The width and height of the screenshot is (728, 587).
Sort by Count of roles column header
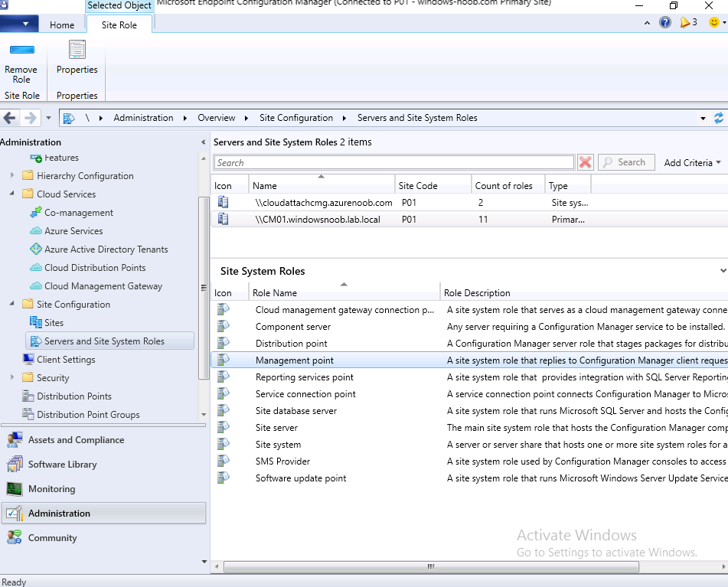click(508, 186)
